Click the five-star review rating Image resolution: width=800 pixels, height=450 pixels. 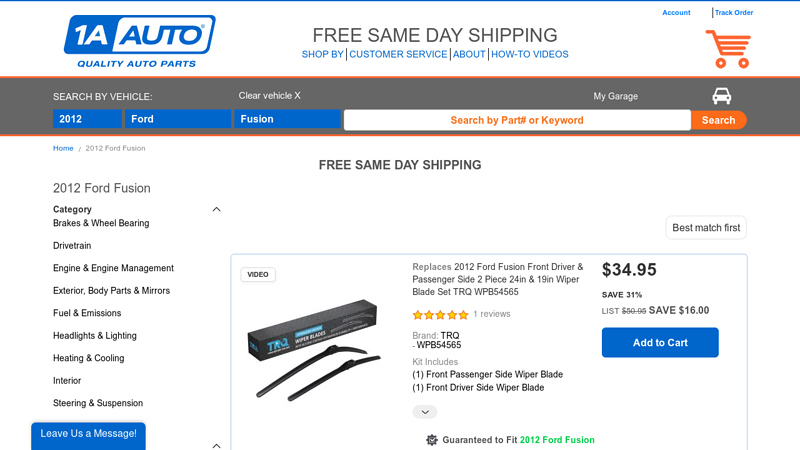coord(440,314)
